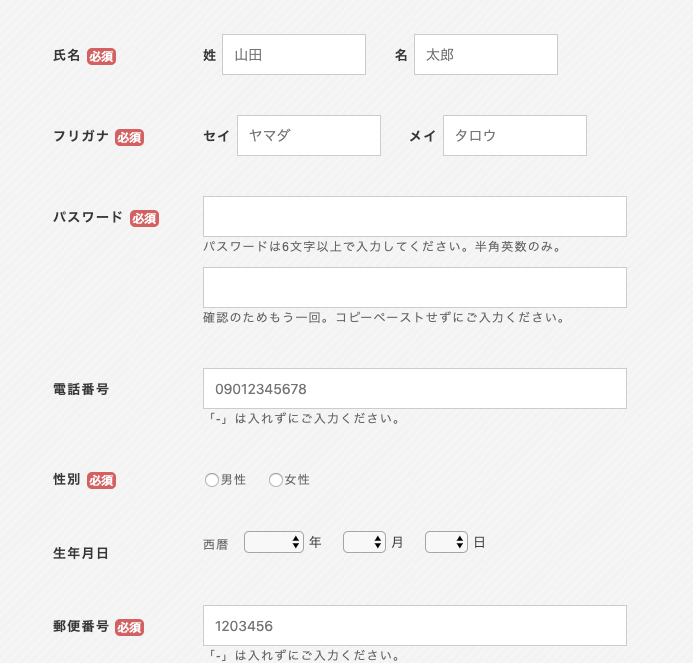Select the 女性 radio button

point(276,480)
